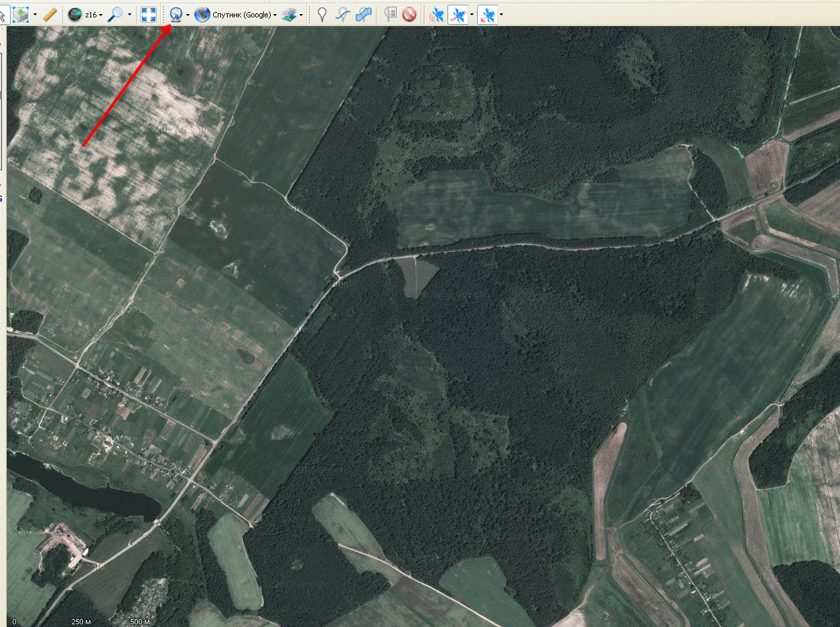The height and width of the screenshot is (627, 840).
Task: Toggle GPS track display button
Action: pyautogui.click(x=458, y=14)
